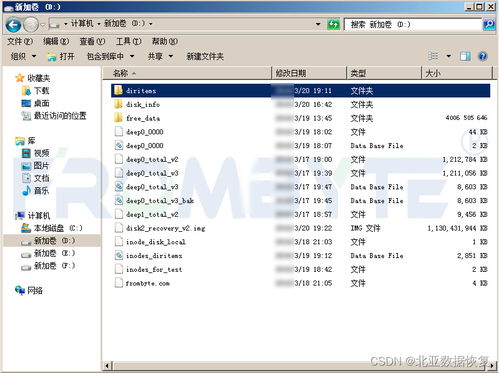This screenshot has height=373, width=499.
Task: Click the blue Back navigation arrow
Action: [14, 25]
